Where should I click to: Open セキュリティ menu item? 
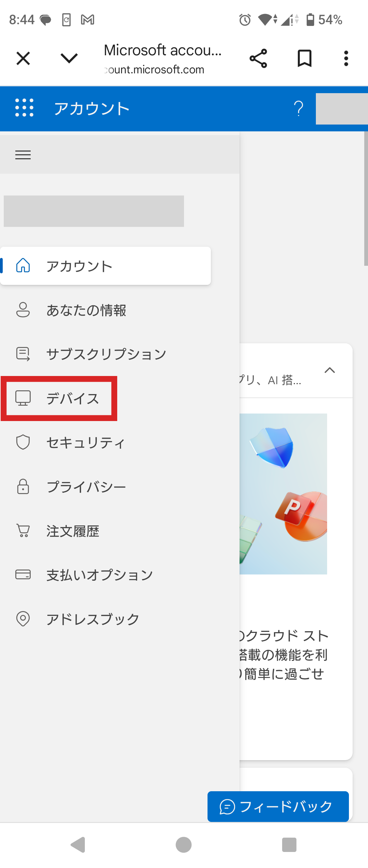(105, 443)
